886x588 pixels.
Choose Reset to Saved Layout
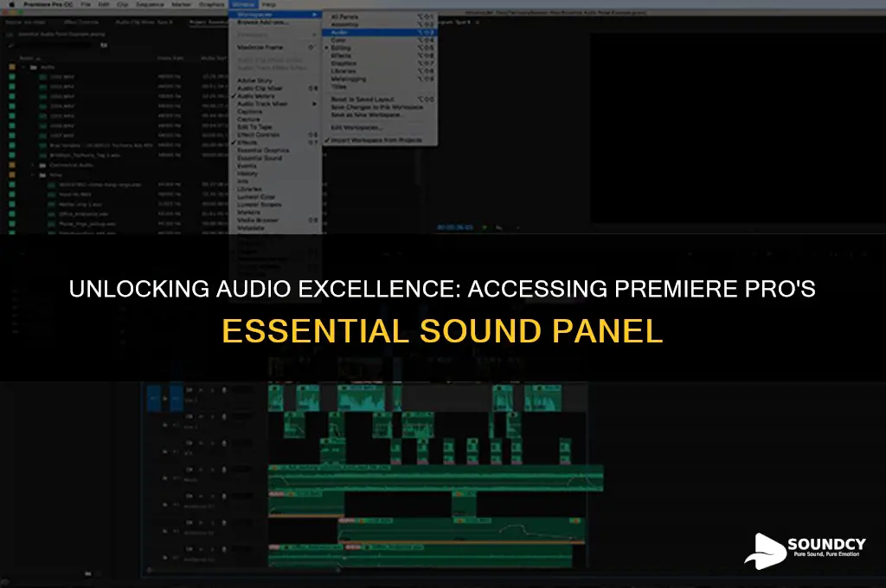pyautogui.click(x=380, y=99)
